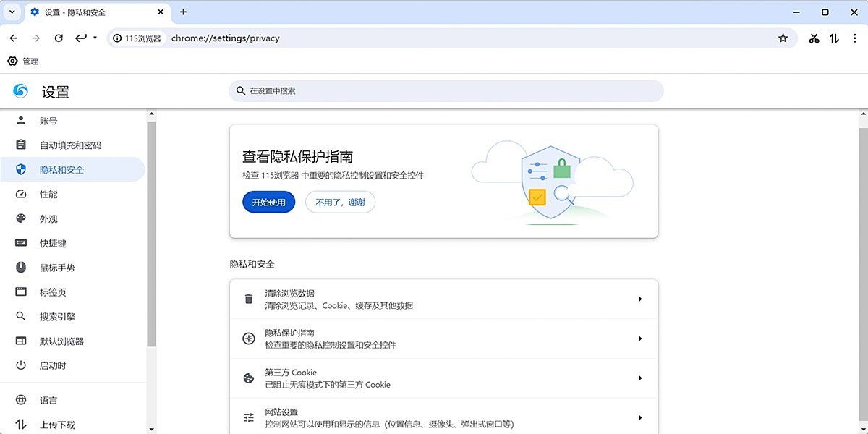
Task: Click the 性能 speedometer icon in sidebar
Action: [x=20, y=194]
